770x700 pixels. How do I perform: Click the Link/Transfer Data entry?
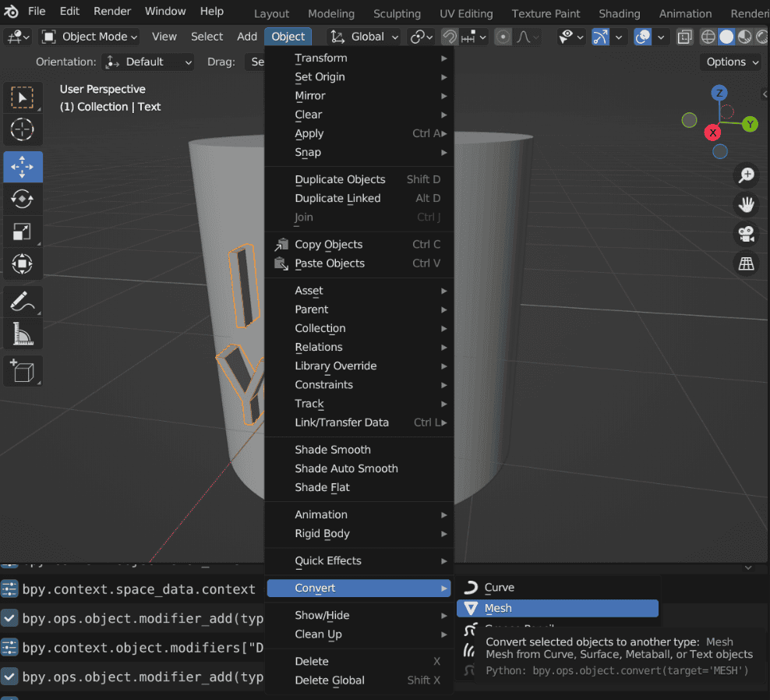pyautogui.click(x=359, y=422)
